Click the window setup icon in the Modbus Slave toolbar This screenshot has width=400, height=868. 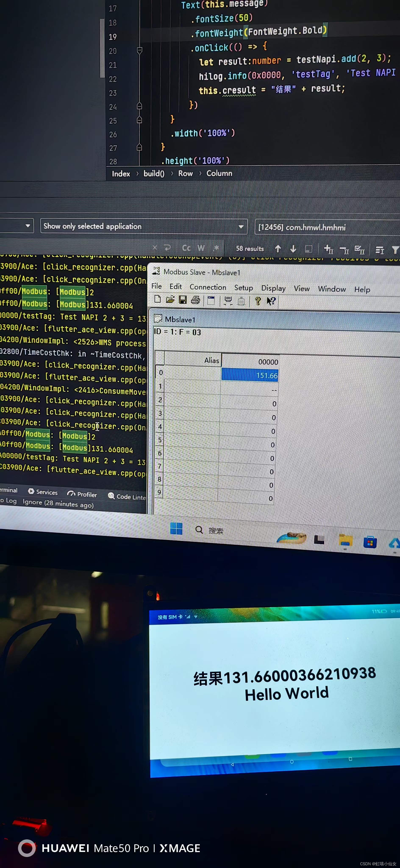(x=211, y=300)
